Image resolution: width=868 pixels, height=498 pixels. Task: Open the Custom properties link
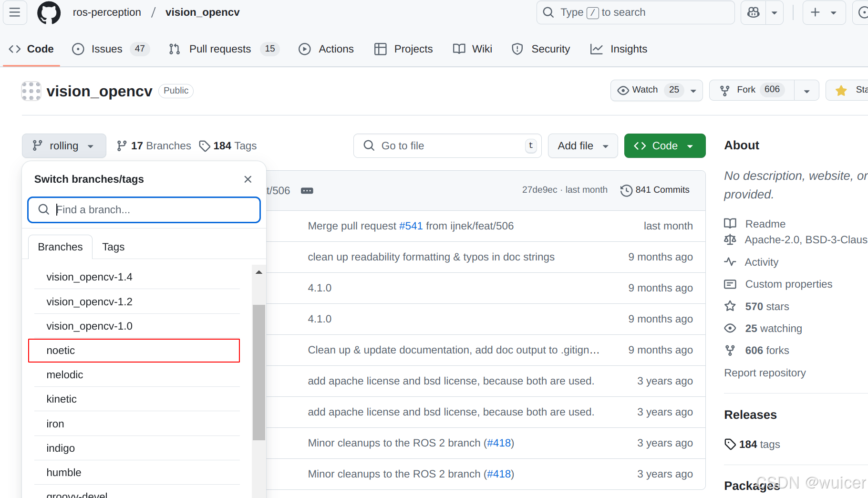[x=778, y=284]
